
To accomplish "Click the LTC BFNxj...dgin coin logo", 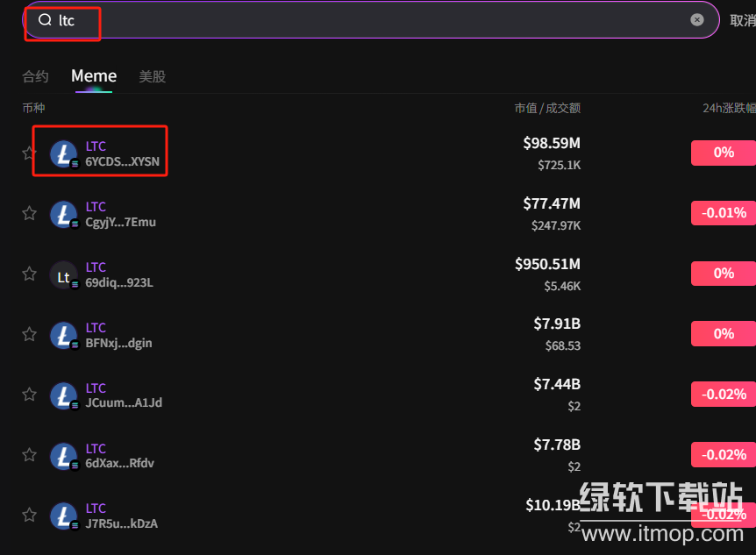I will click(63, 336).
